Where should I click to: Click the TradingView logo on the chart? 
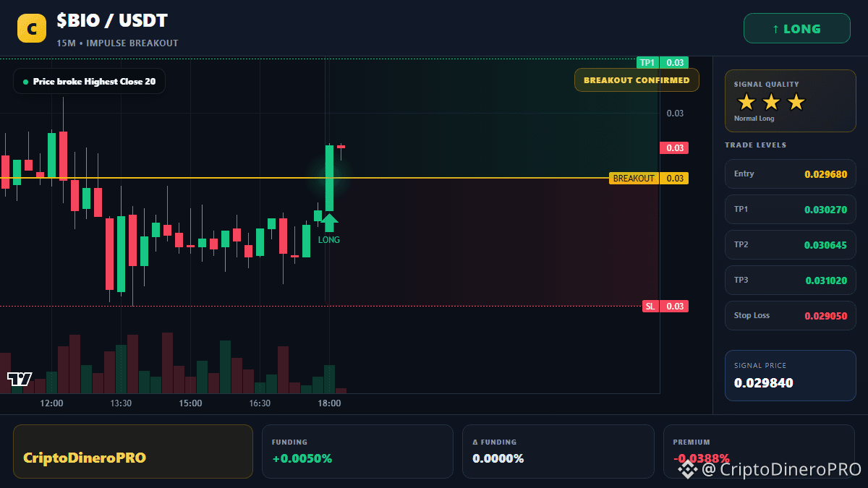(20, 378)
